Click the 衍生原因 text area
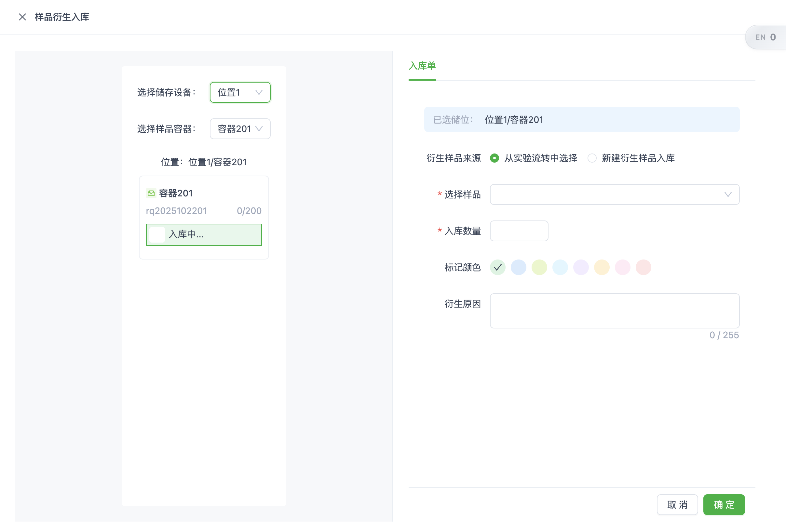This screenshot has width=786, height=532. point(614,311)
